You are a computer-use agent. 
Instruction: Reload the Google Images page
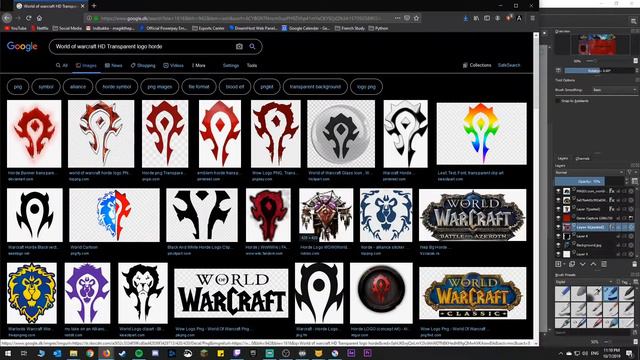tap(29, 18)
